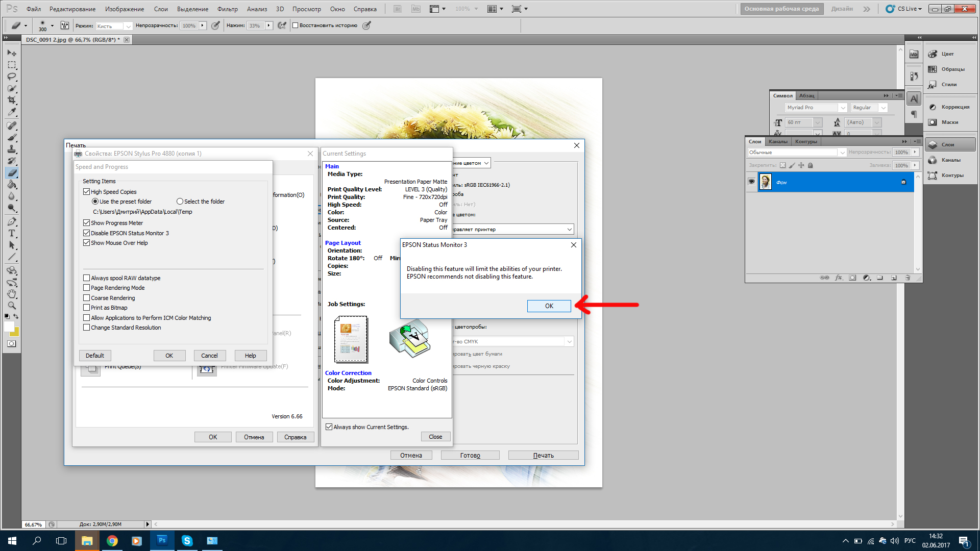Image resolution: width=980 pixels, height=551 pixels.
Task: Open the Заливка fill slider arrow
Action: click(x=915, y=165)
